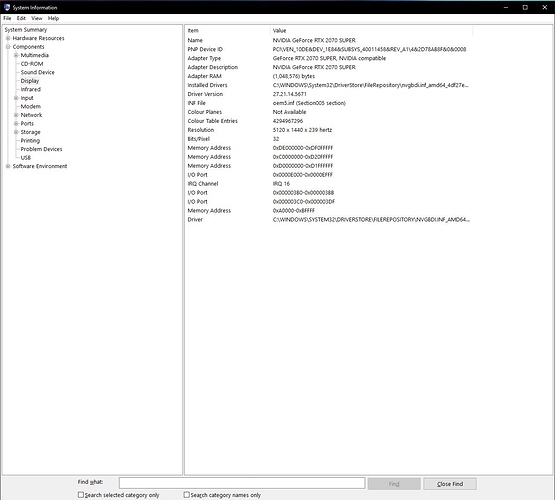This screenshot has height=500, width=555.
Task: Toggle Search selected category only checkbox
Action: [81, 495]
